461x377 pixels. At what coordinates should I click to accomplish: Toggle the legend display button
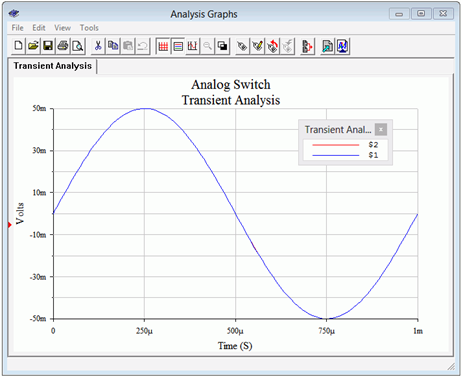tap(178, 46)
